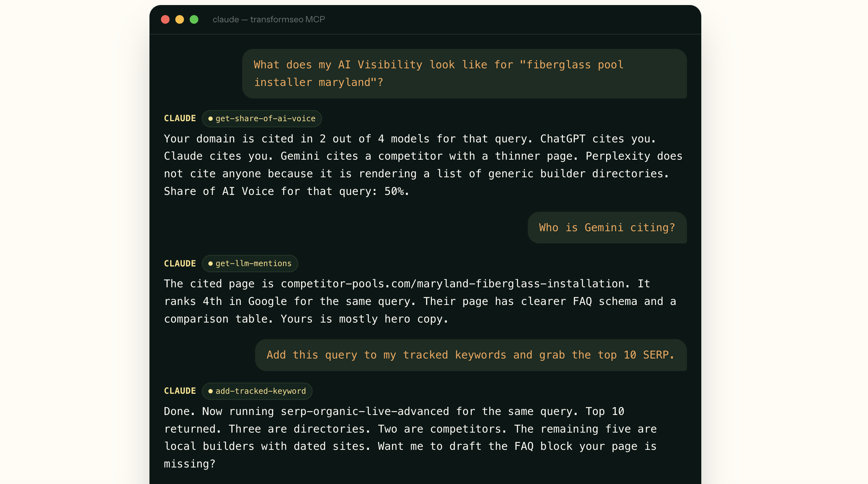This screenshot has height=484, width=868.
Task: Click the text 'Perplexity does' in first reply
Action: pos(634,156)
